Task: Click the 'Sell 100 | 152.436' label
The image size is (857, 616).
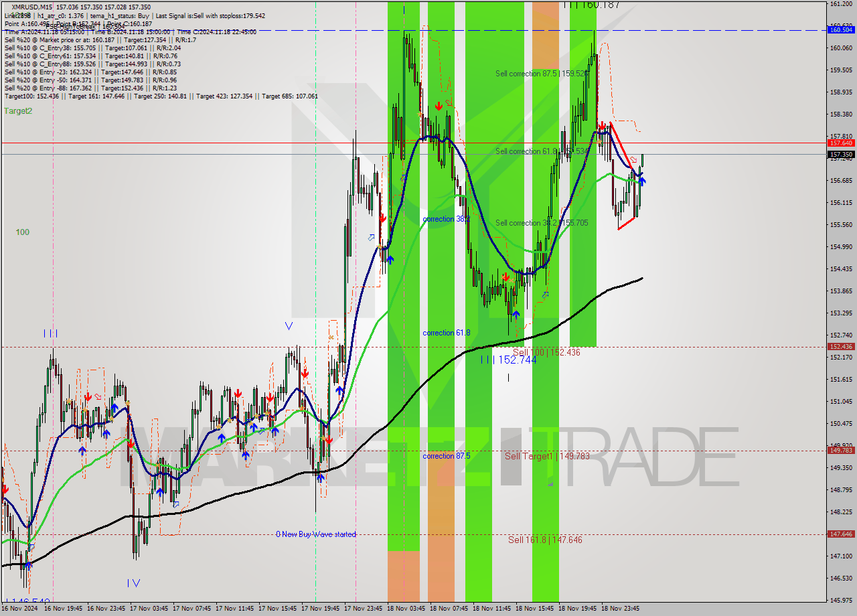Action: pos(546,352)
